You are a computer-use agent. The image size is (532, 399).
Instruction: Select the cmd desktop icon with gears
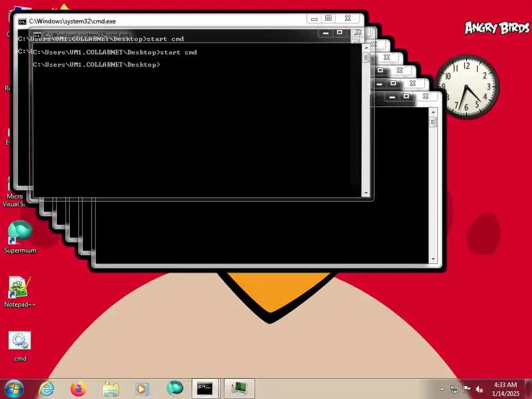20,346
